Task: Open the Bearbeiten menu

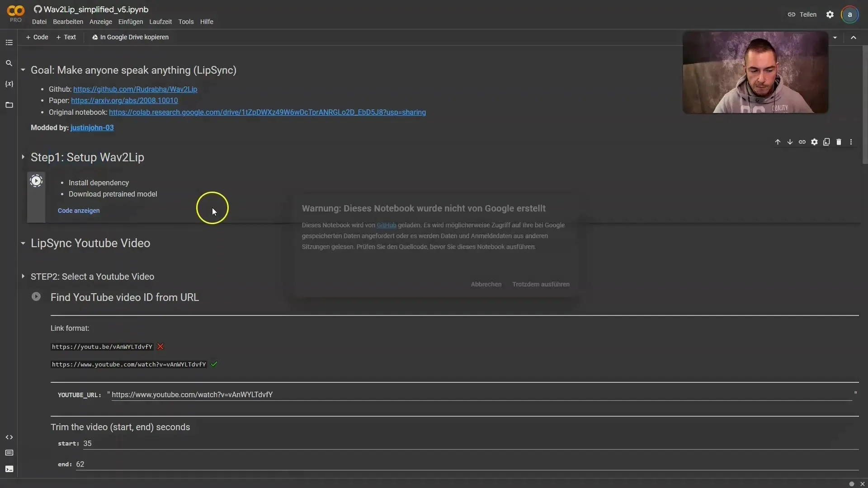Action: coord(68,22)
